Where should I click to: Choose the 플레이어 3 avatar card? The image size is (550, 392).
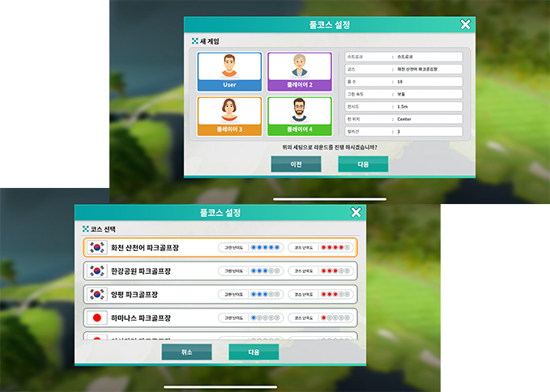(229, 116)
